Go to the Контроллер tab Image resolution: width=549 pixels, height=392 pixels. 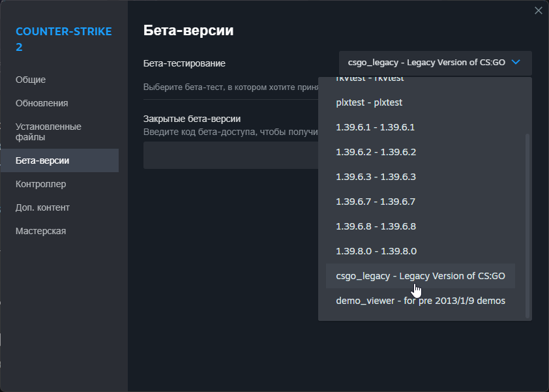40,184
